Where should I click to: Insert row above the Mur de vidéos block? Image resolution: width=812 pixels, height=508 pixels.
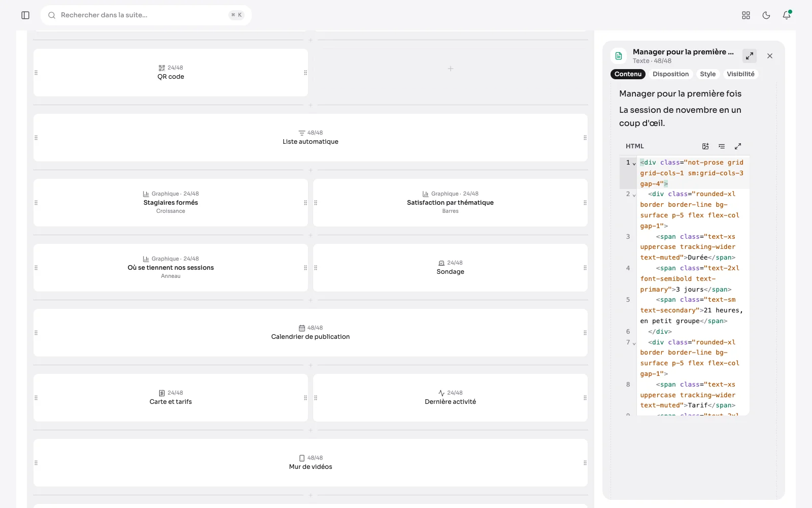coord(311,430)
